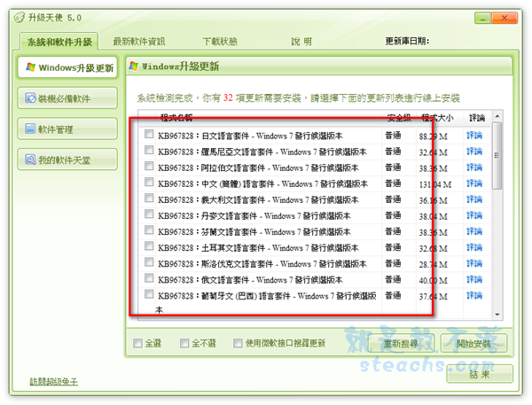Click the 結束 button
This screenshot has width=532, height=405.
[x=480, y=374]
